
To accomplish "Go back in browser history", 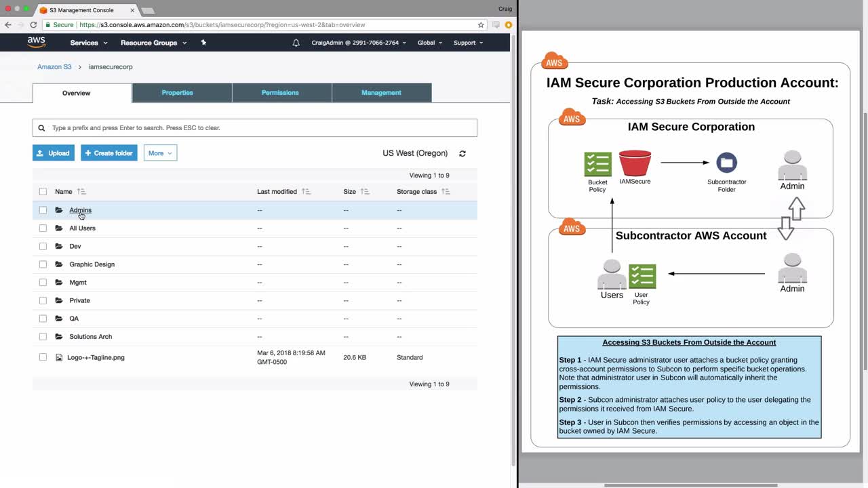I will coord(8,25).
